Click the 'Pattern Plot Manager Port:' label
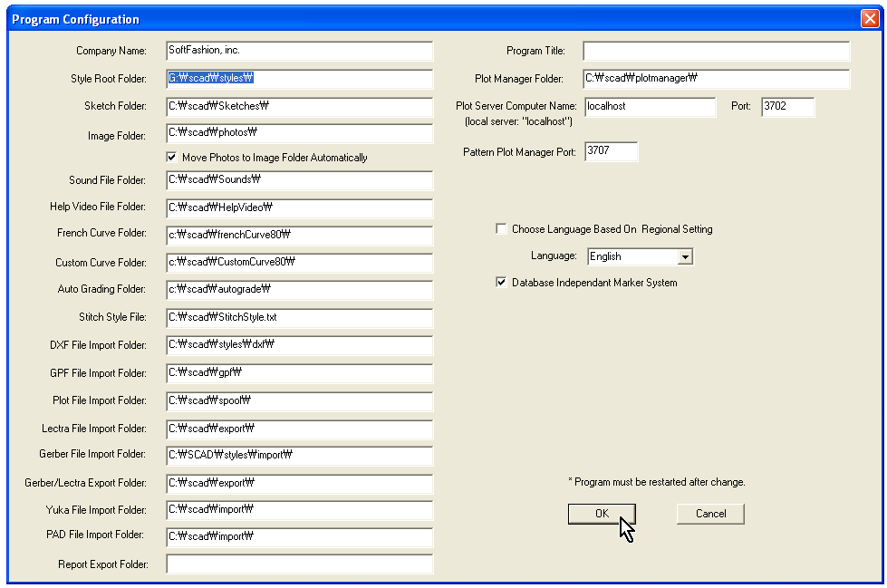 519,152
